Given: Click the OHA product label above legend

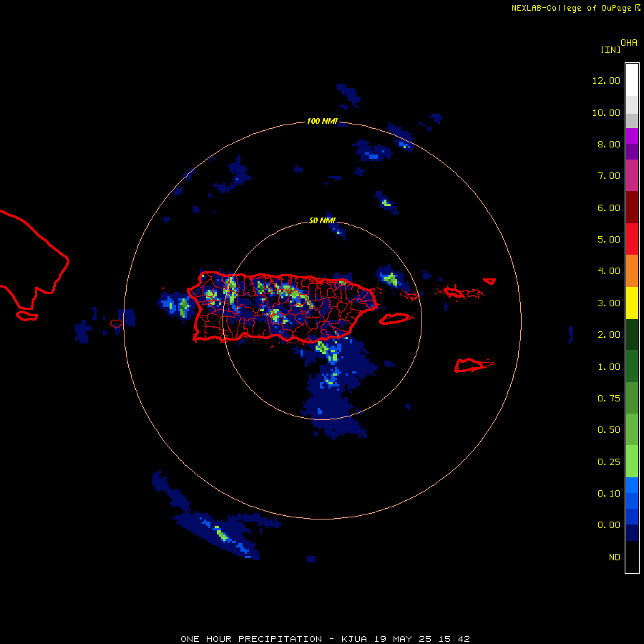Looking at the screenshot, I should click(629, 43).
